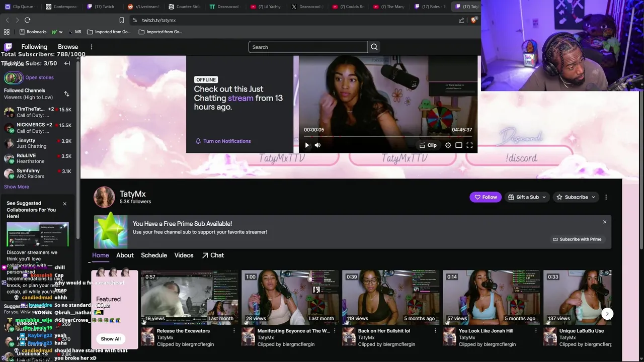The width and height of the screenshot is (644, 362).
Task: Click the bookmark page icon
Action: coord(122,20)
